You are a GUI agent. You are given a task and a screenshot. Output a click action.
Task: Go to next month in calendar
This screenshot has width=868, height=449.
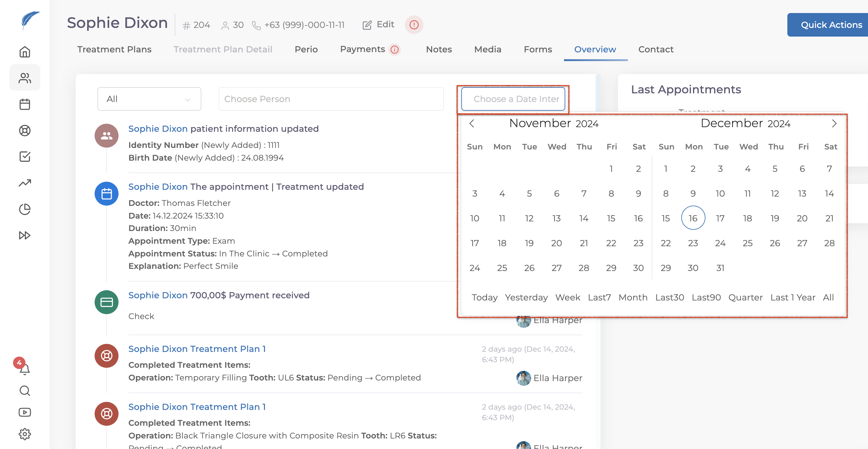click(834, 124)
